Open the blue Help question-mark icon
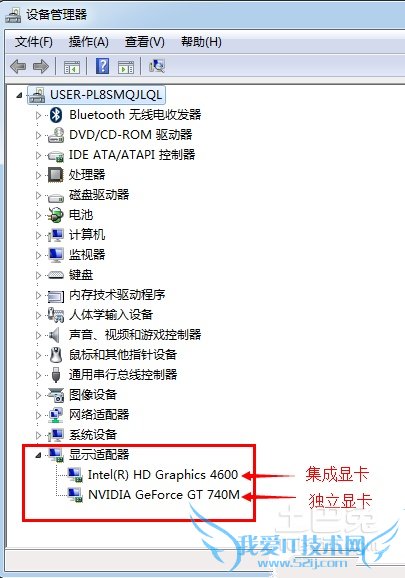Screen dimensions: 405x578 pyautogui.click(x=102, y=66)
